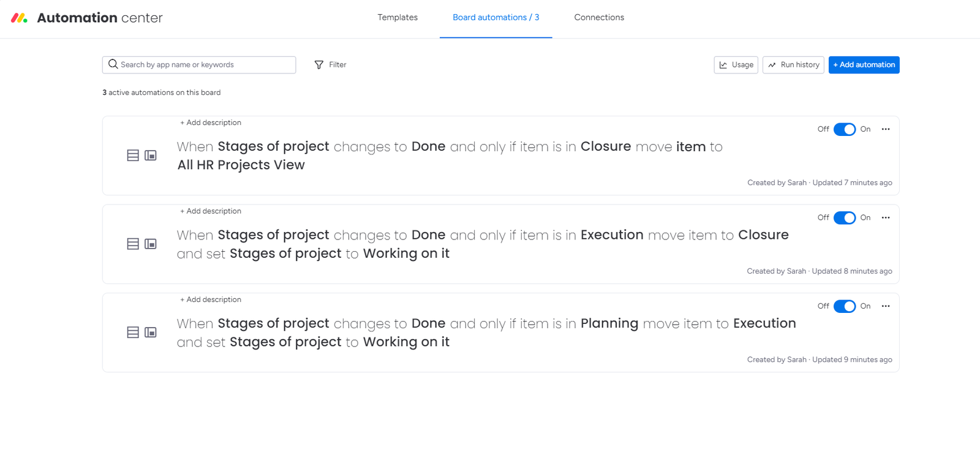This screenshot has width=980, height=474.
Task: Click the table icon on Closure automation
Action: click(133, 156)
